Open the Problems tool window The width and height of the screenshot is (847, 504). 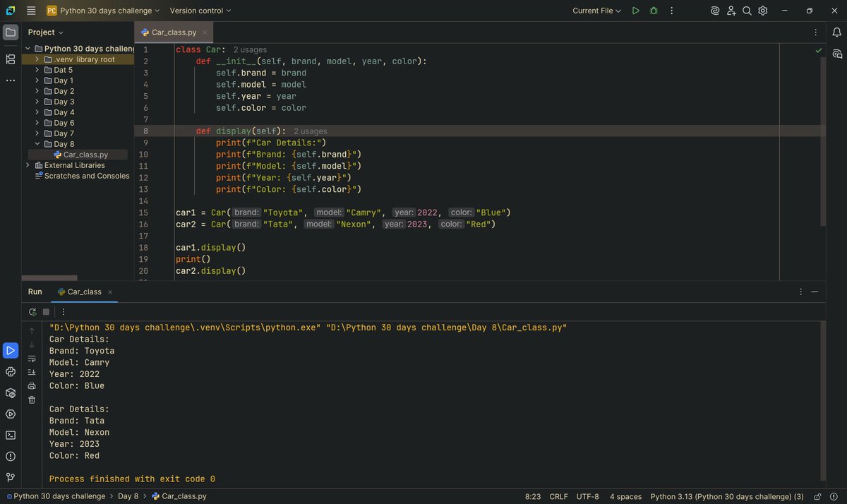[11, 456]
